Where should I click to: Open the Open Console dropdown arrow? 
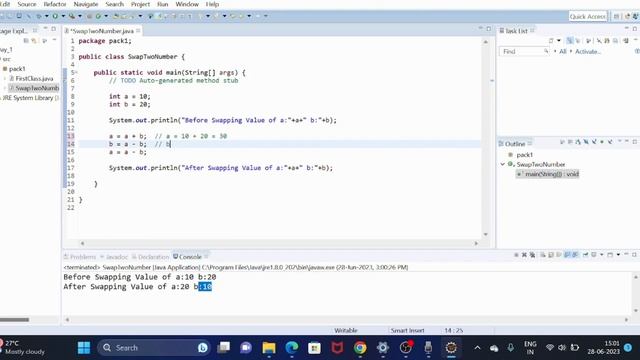(618, 255)
